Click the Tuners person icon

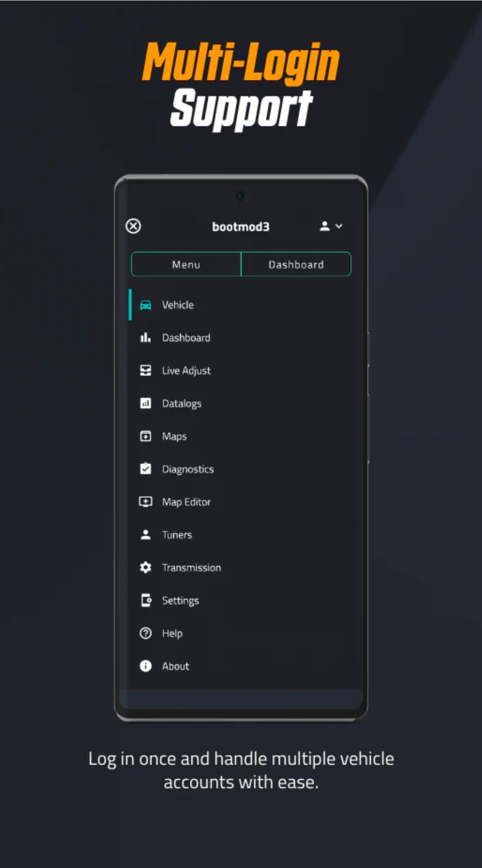[146, 535]
